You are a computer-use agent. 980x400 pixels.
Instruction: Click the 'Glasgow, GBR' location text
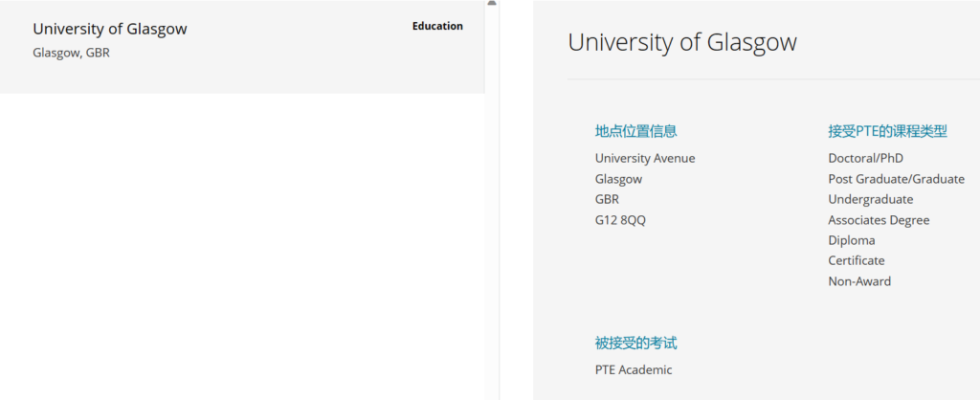[x=71, y=54]
